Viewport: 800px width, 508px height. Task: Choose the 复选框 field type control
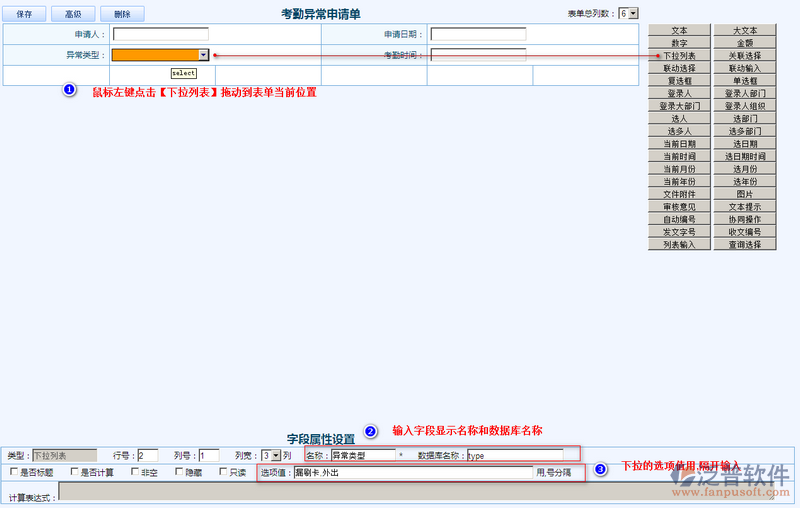(x=680, y=81)
